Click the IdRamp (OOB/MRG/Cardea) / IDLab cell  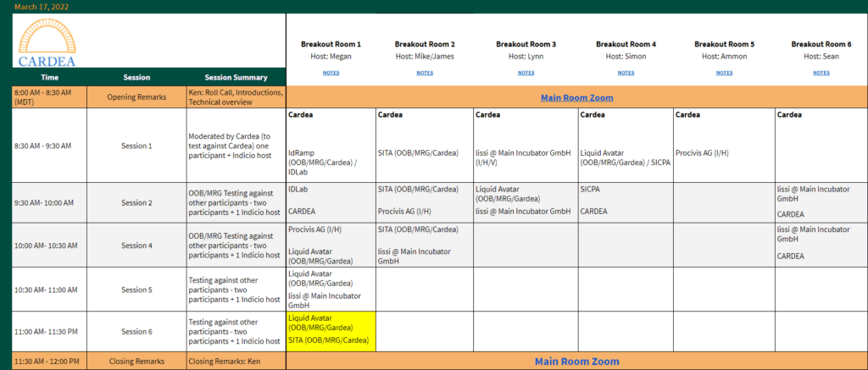pos(331,146)
